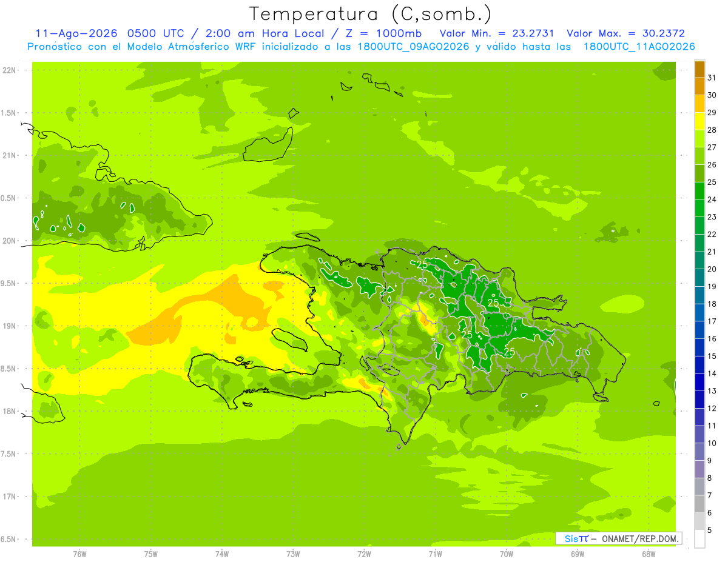
Task: Click the "1800UTC_11AGO2026" valid-until time
Action: (638, 47)
